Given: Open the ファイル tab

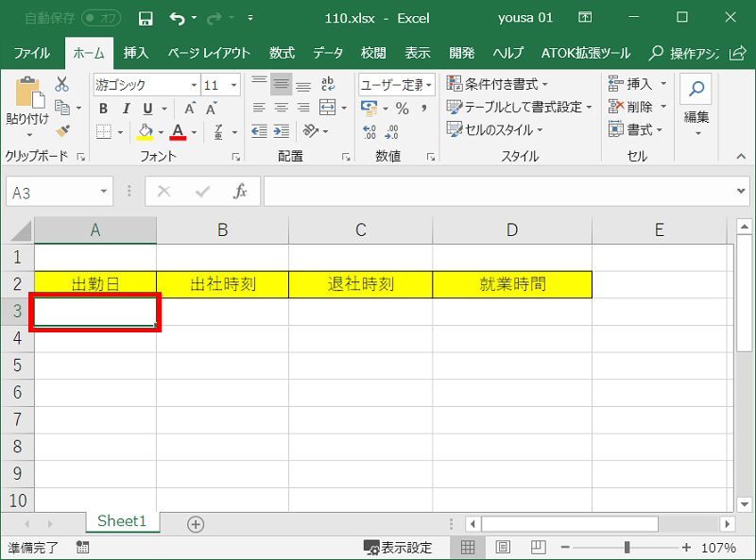Looking at the screenshot, I should [32, 53].
